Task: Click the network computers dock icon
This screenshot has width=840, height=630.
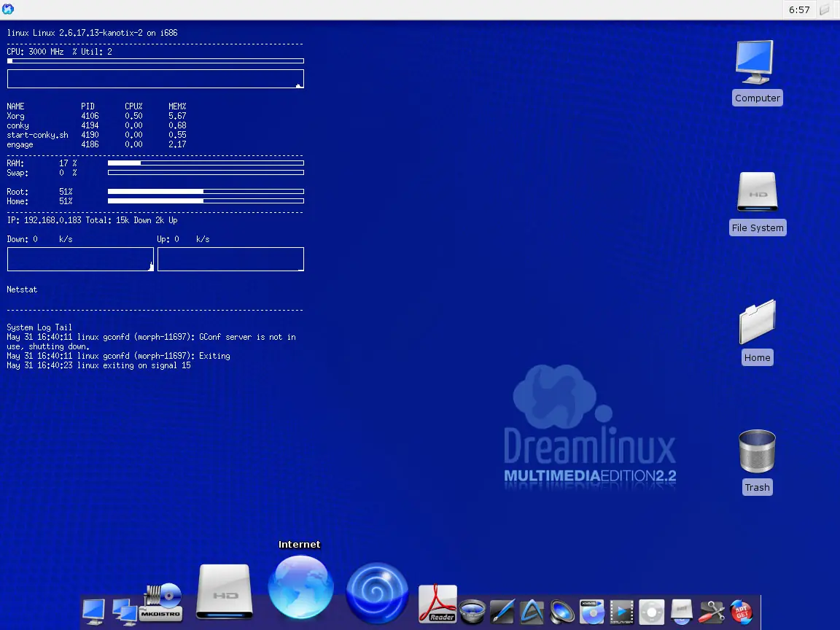Action: (x=124, y=611)
